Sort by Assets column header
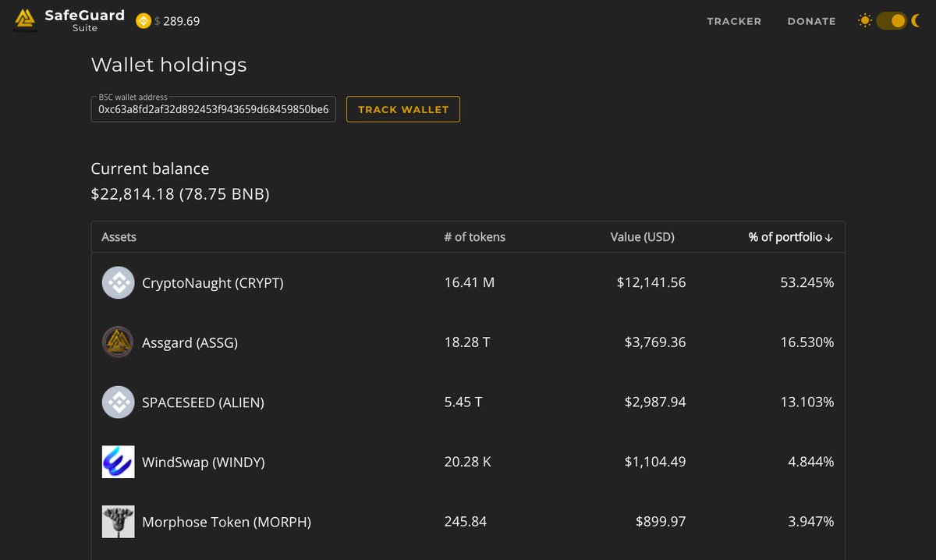The width and height of the screenshot is (936, 560). pos(119,237)
